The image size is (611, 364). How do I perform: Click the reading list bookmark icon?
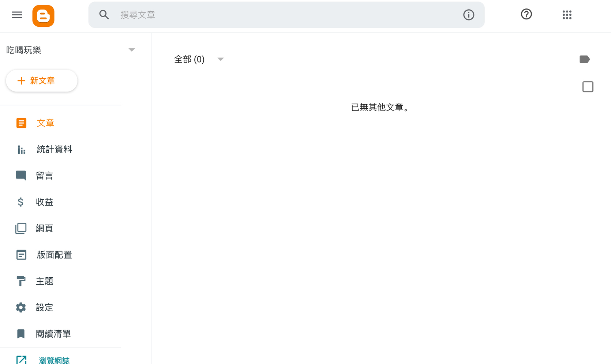[x=21, y=334]
